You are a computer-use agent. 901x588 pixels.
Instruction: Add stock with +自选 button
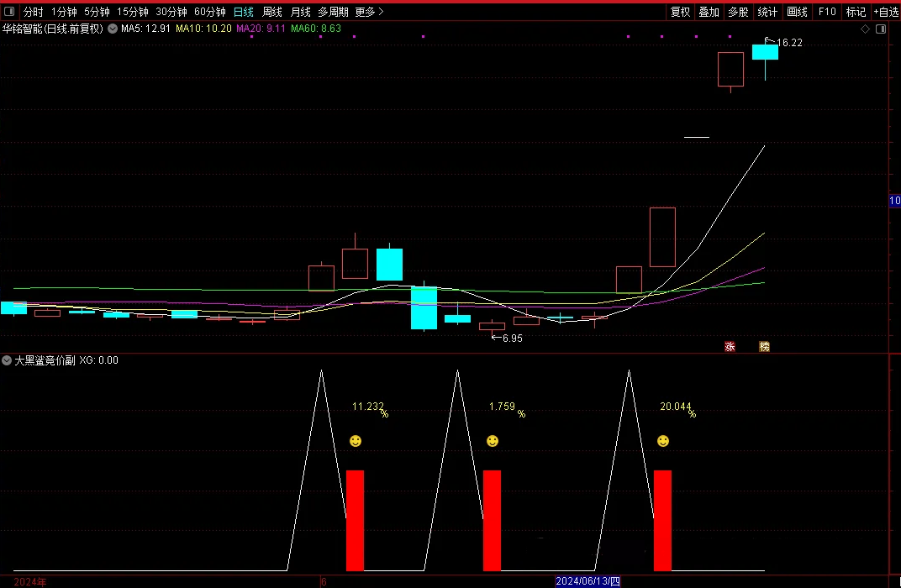point(886,12)
